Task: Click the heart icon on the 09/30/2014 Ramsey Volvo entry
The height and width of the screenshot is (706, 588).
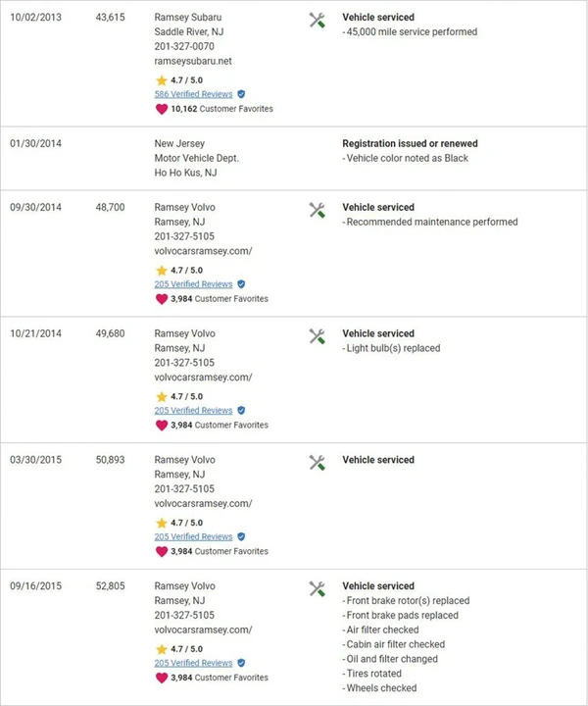Action: click(x=162, y=299)
